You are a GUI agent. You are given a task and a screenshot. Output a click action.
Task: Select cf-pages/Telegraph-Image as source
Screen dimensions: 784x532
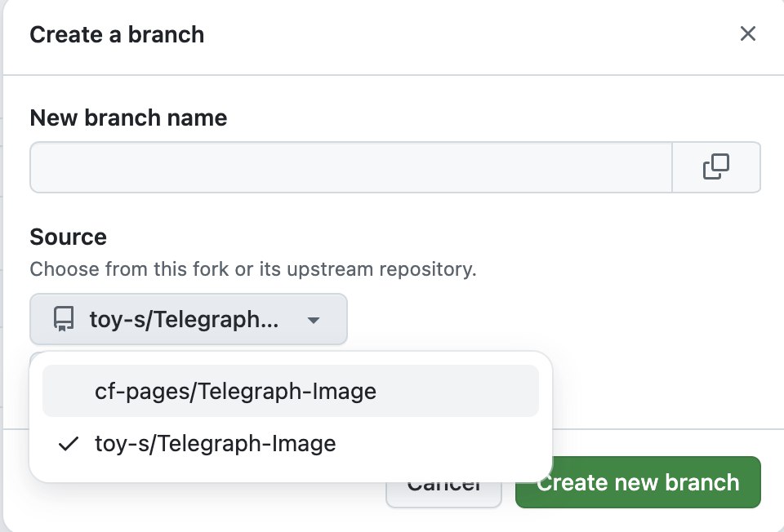291,391
